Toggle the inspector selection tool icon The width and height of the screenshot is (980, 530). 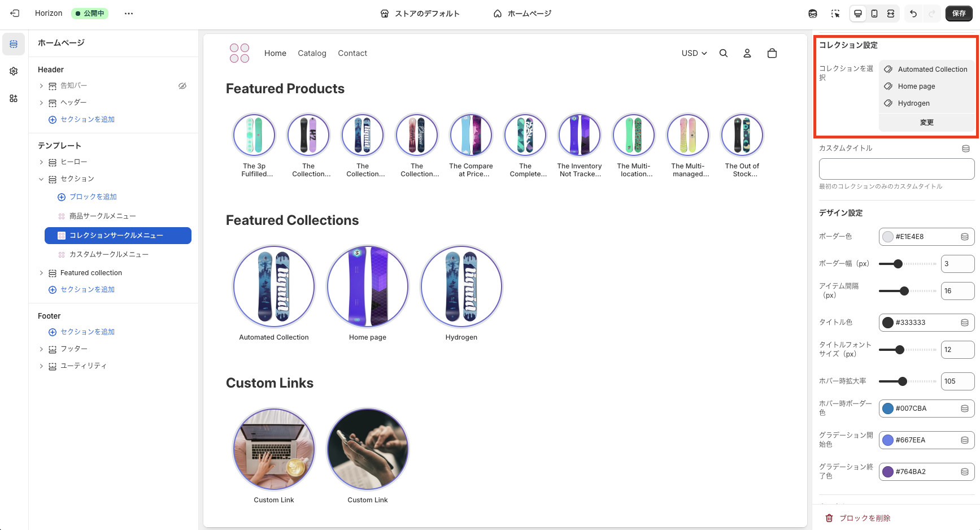pos(835,14)
